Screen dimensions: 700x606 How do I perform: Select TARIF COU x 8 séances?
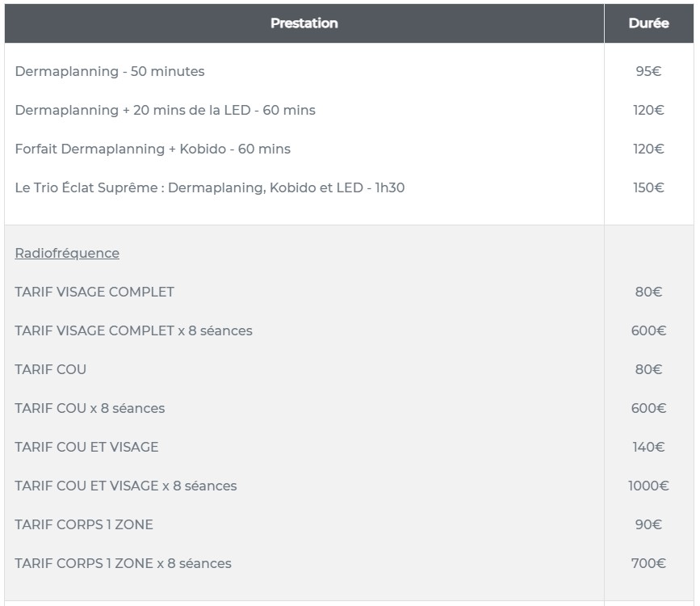90,408
